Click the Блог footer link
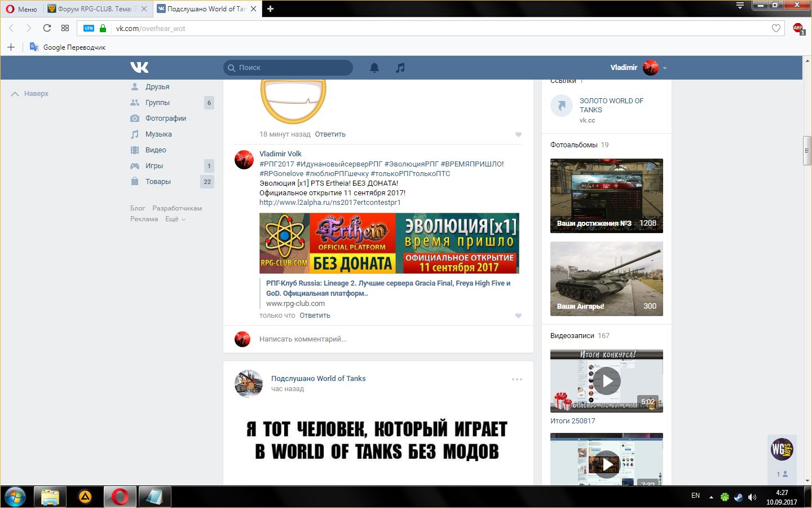812x508 pixels. (x=138, y=208)
